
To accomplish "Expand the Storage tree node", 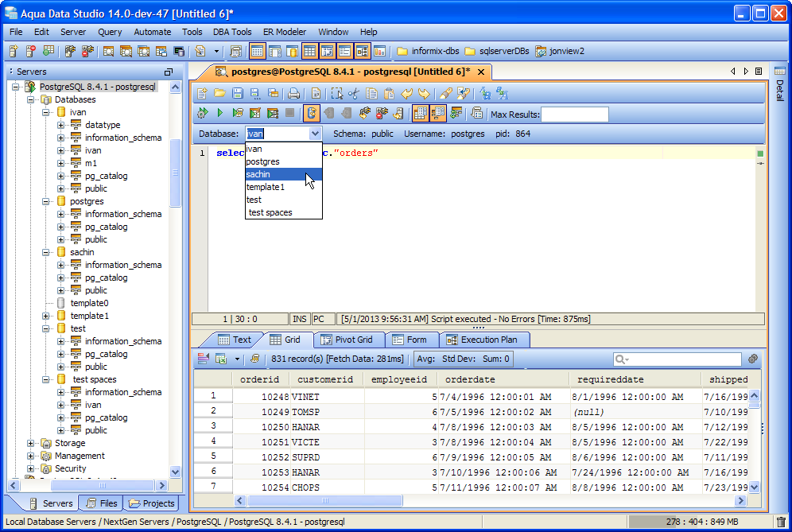I will [x=30, y=443].
